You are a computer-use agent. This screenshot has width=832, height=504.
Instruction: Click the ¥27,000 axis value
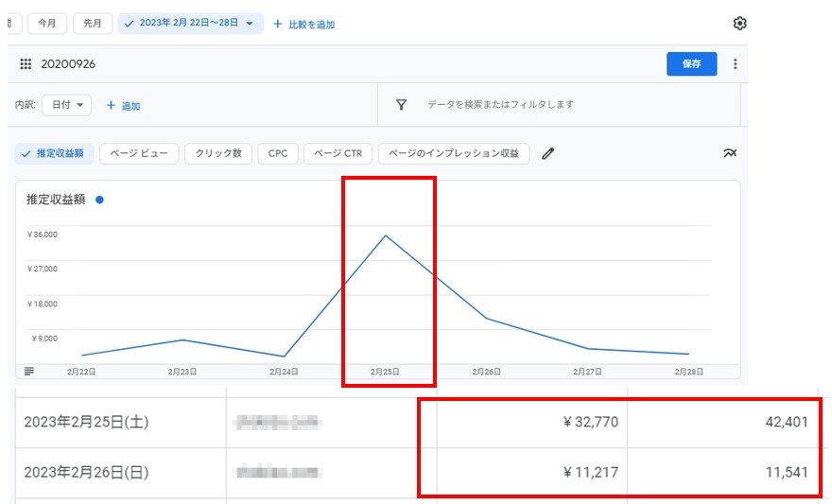point(43,269)
